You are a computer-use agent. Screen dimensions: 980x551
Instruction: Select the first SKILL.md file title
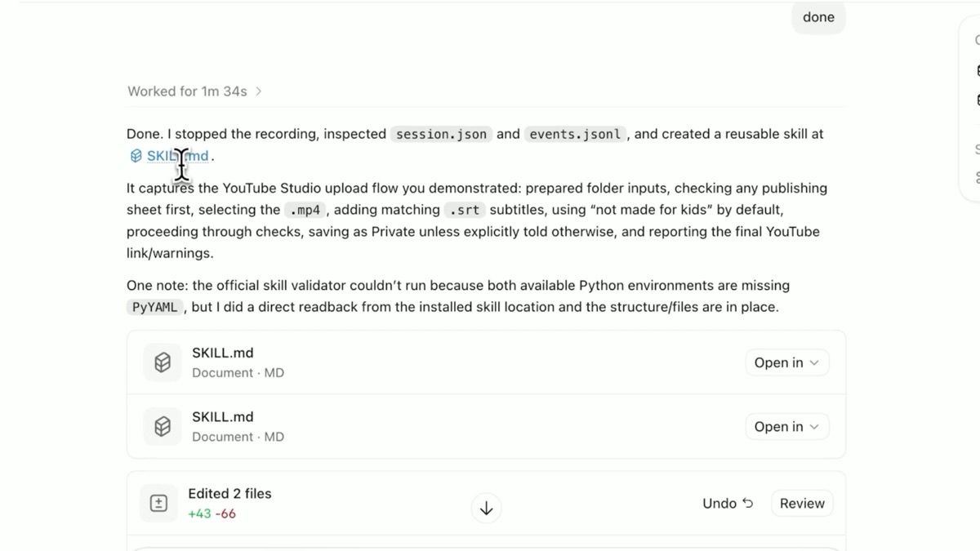tap(223, 353)
